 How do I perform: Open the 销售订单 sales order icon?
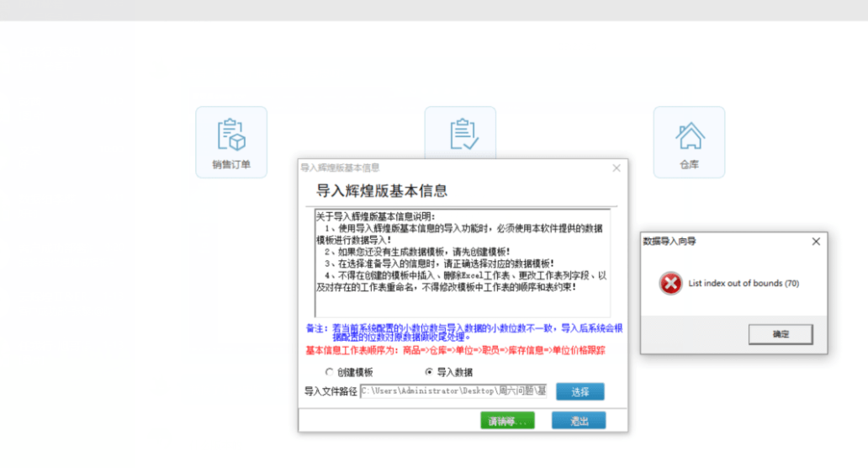pyautogui.click(x=231, y=142)
